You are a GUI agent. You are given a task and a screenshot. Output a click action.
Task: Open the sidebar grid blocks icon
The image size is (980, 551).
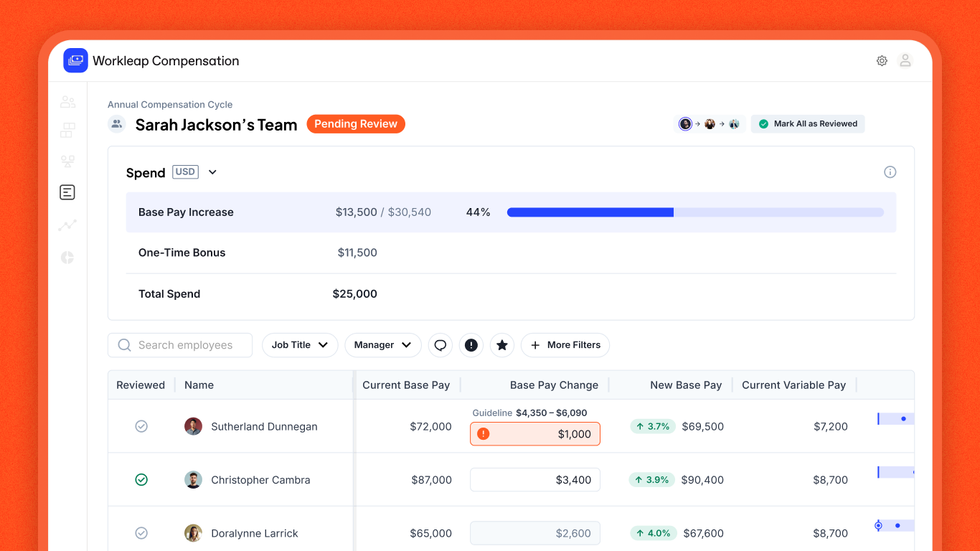67,131
